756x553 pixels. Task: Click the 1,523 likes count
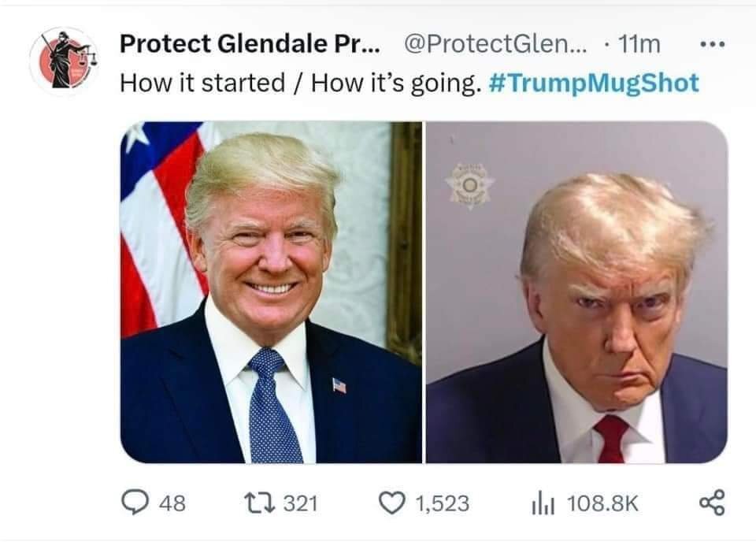pos(442,503)
